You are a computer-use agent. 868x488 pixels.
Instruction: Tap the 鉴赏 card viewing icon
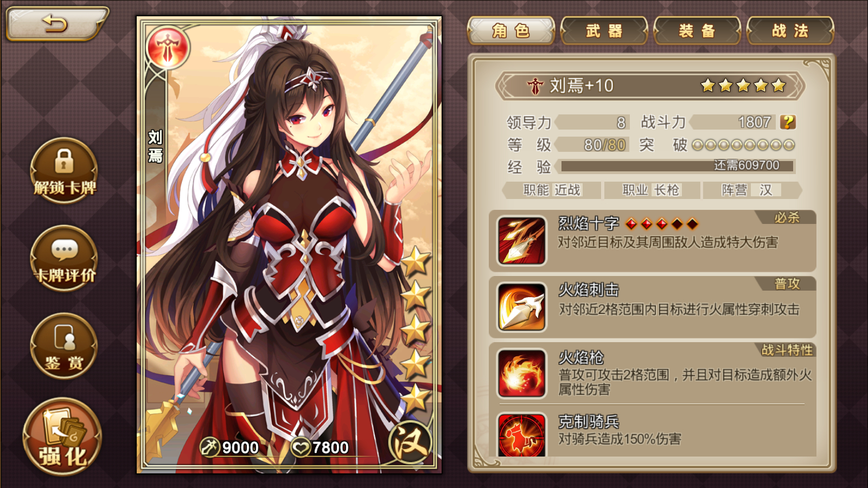pyautogui.click(x=64, y=345)
